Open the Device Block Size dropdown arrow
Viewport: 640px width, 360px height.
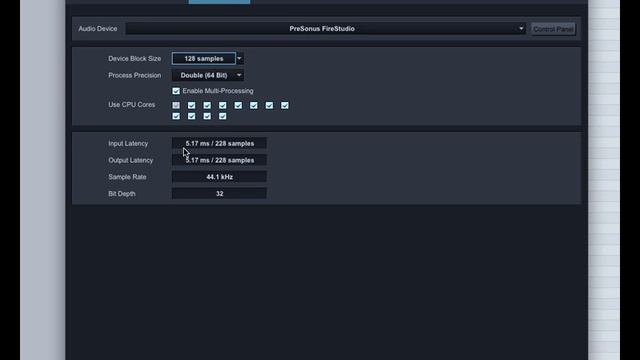tap(240, 58)
